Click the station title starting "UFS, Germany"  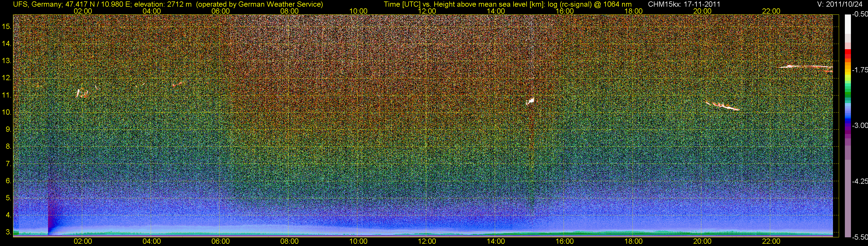coord(168,4)
